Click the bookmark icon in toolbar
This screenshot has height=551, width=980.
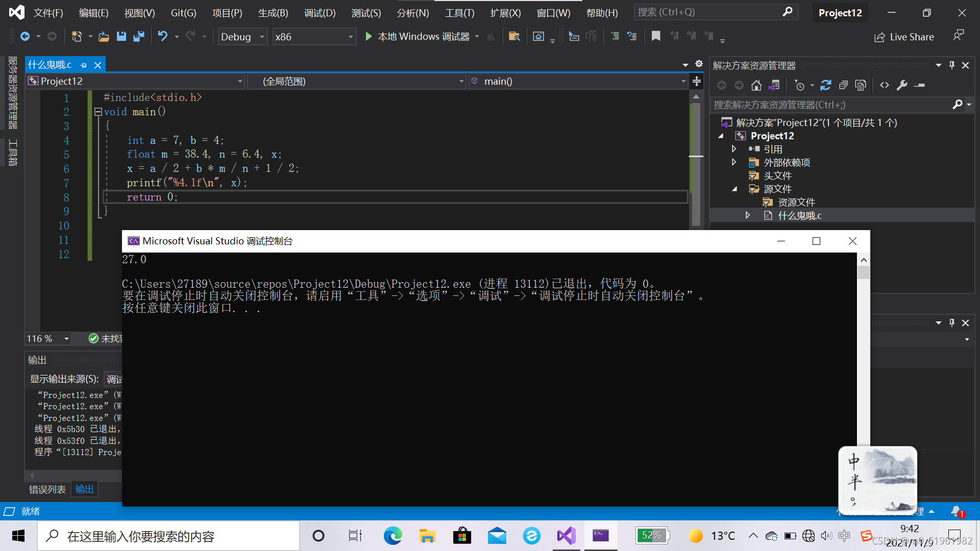pyautogui.click(x=656, y=36)
